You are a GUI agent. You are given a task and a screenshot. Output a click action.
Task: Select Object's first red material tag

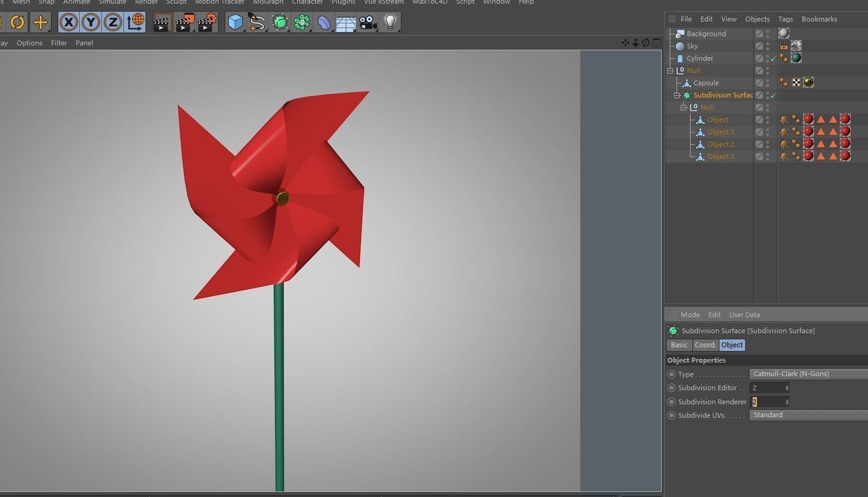click(x=808, y=120)
